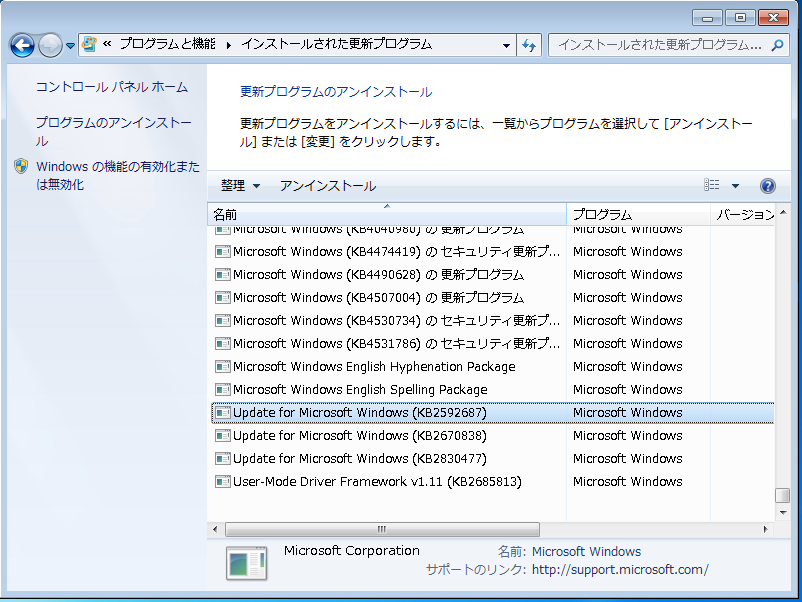802x602 pixels.
Task: Click the Forward navigation arrow button
Action: coord(50,45)
